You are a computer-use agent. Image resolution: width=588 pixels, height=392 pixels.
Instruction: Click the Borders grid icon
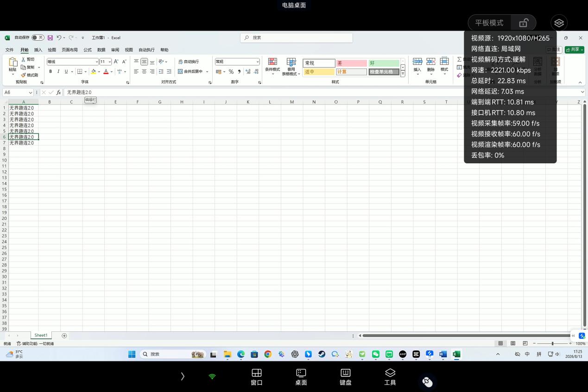point(80,72)
